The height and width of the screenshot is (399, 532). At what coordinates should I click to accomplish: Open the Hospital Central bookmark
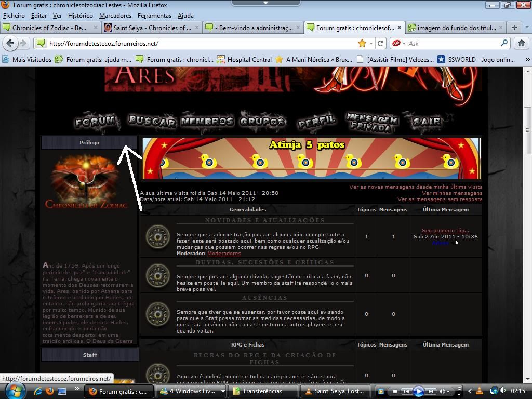point(244,59)
